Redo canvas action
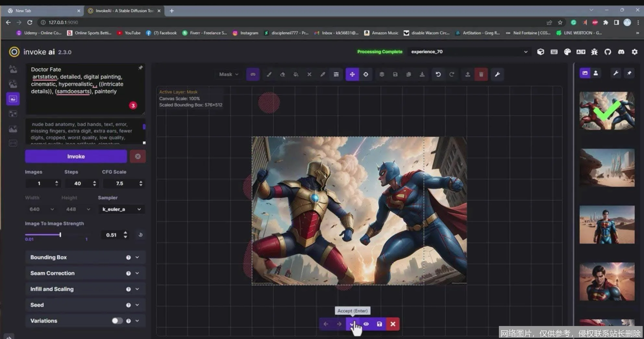 452,74
